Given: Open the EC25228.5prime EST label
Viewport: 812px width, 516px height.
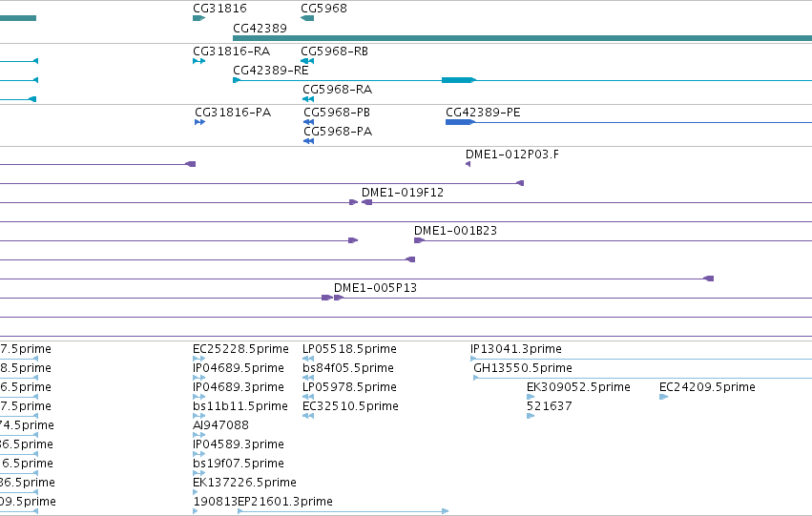Looking at the screenshot, I should [x=240, y=349].
